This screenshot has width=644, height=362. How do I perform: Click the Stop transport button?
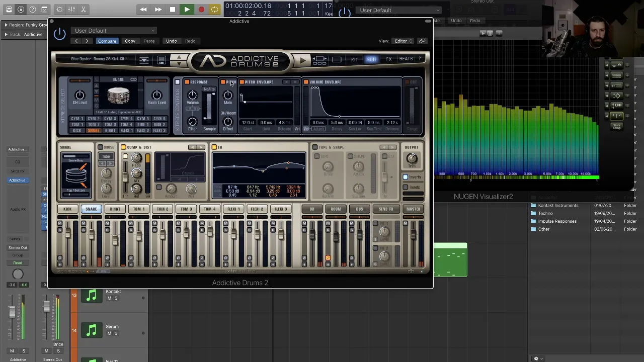[x=173, y=10]
